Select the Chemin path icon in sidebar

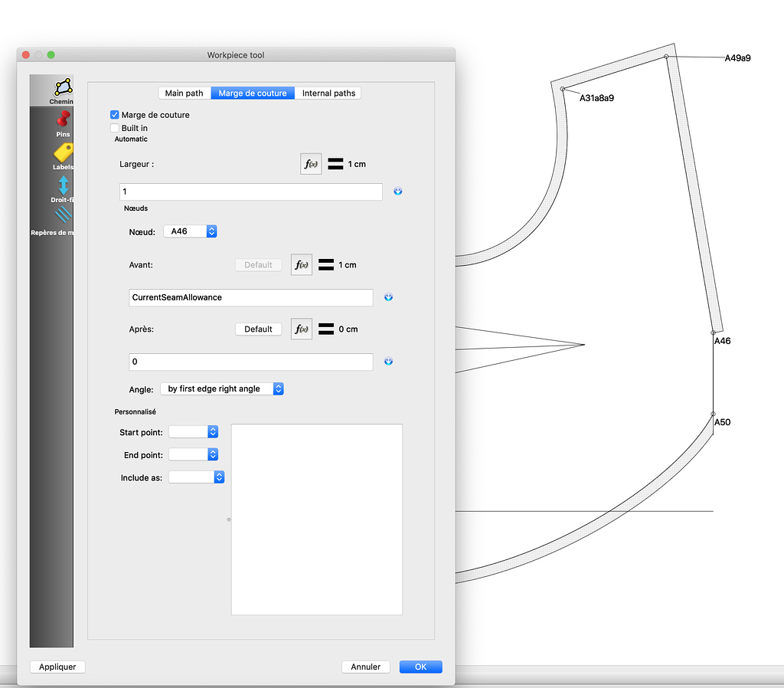(x=63, y=87)
